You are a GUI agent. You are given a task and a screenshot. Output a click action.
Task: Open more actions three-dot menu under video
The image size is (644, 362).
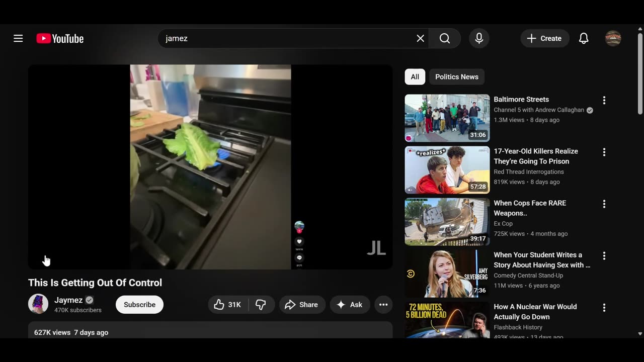383,305
